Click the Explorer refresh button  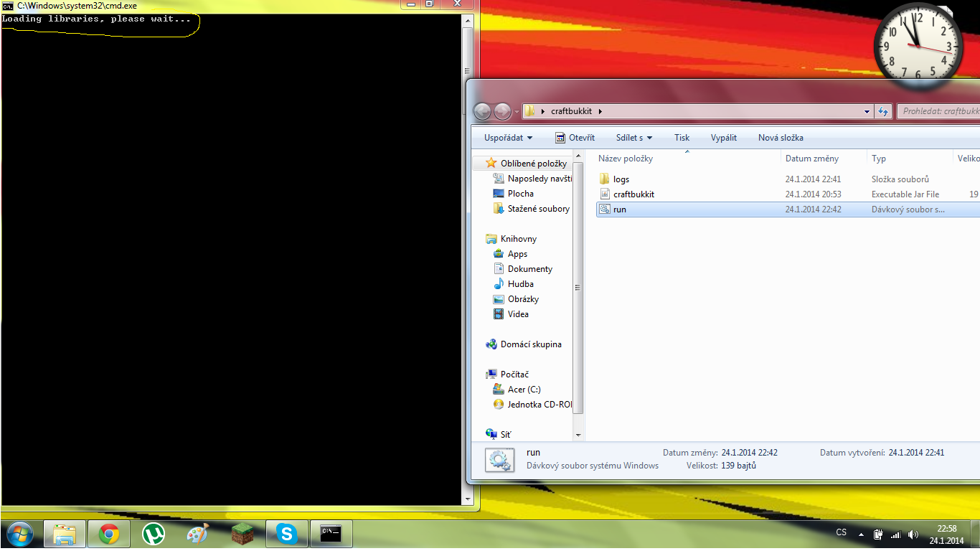point(883,111)
